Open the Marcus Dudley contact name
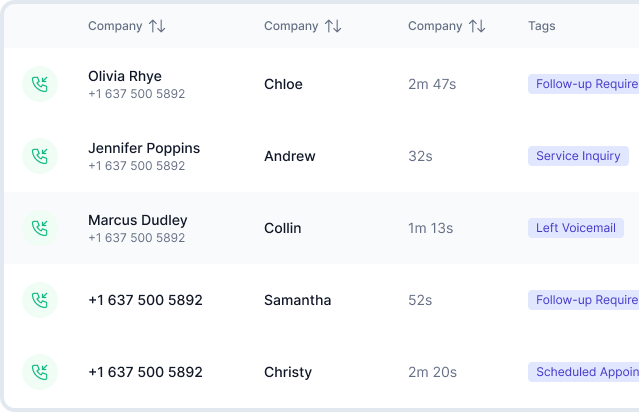Image resolution: width=639 pixels, height=412 pixels. [137, 220]
